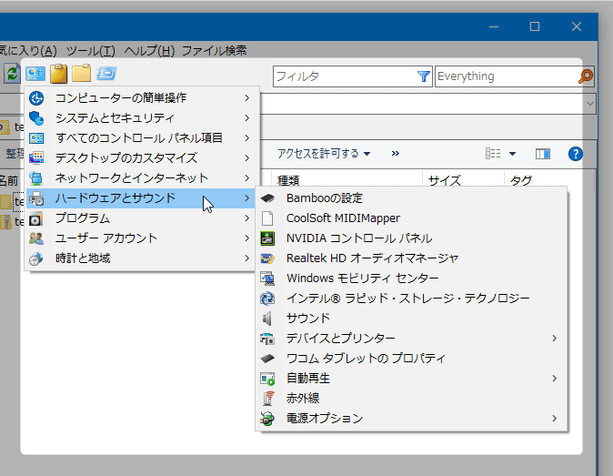This screenshot has width=613, height=476.
Task: Expand ネットワークとインターネット submenu
Action: coord(140,178)
